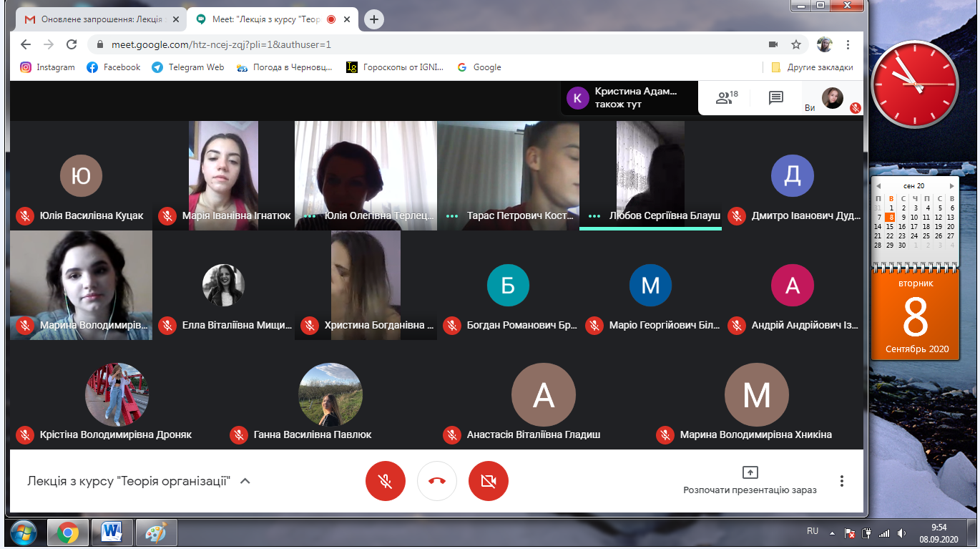Open three-dot more options menu in Meet
This screenshot has width=980, height=549.
pyautogui.click(x=842, y=481)
